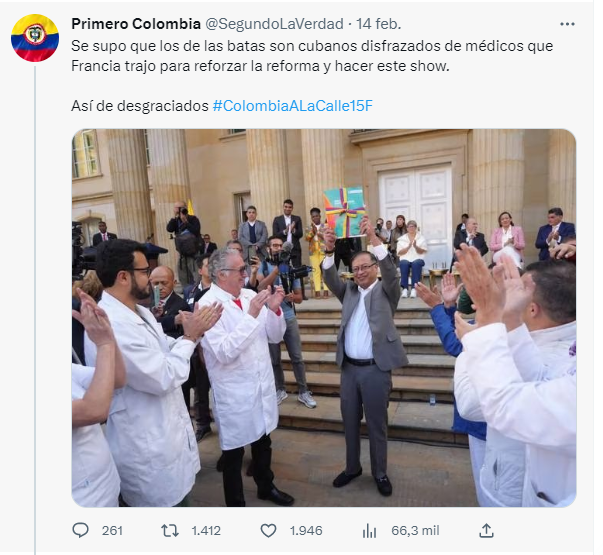Open the three-dot more options menu
The width and height of the screenshot is (603, 555).
pyautogui.click(x=567, y=24)
